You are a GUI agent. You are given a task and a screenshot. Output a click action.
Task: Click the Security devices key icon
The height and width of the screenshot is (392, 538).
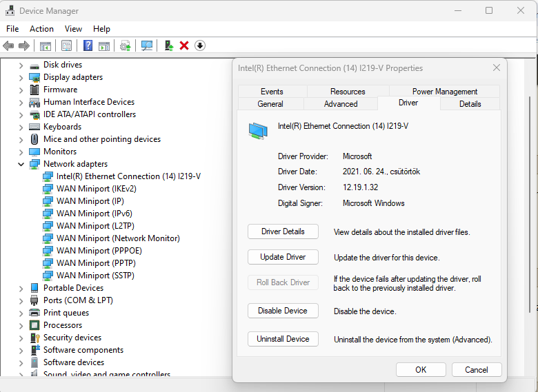35,338
